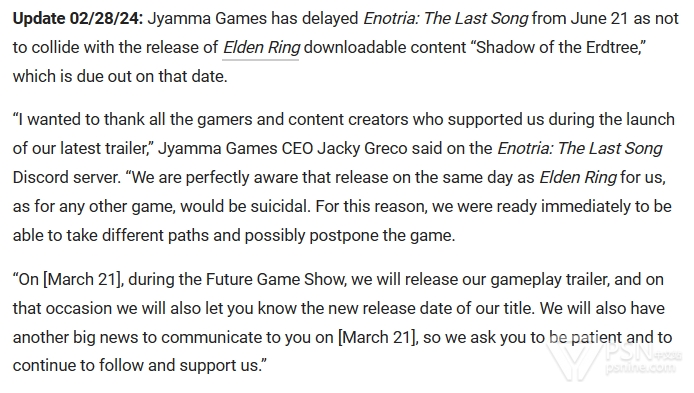694x393 pixels.
Task: Click the second "[March 21]" before "so we ask"
Action: tap(377, 337)
